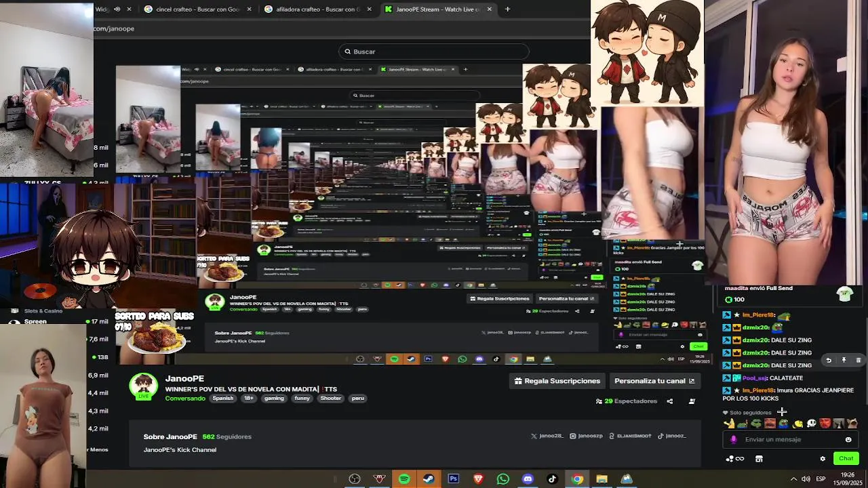Switch to Chrome in the taskbar
The width and height of the screenshot is (868, 488).
pyautogui.click(x=577, y=479)
